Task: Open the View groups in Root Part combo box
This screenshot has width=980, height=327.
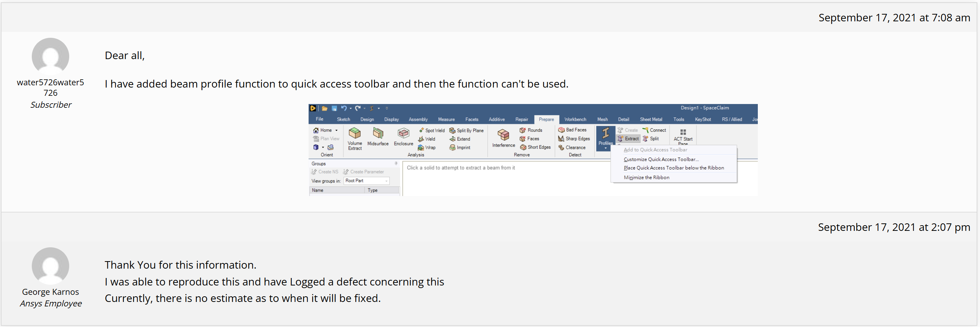Action: click(x=367, y=181)
